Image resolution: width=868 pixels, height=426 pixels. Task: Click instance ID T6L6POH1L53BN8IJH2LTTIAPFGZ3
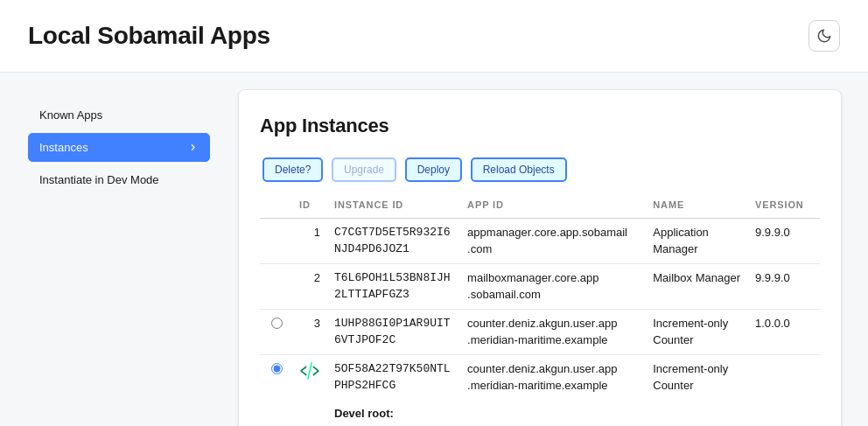[x=392, y=286]
